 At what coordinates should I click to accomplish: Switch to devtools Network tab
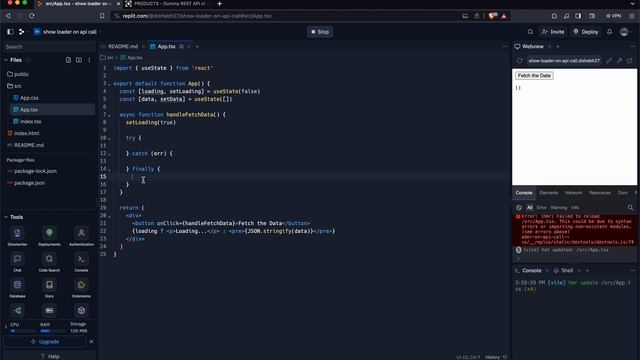tap(573, 193)
